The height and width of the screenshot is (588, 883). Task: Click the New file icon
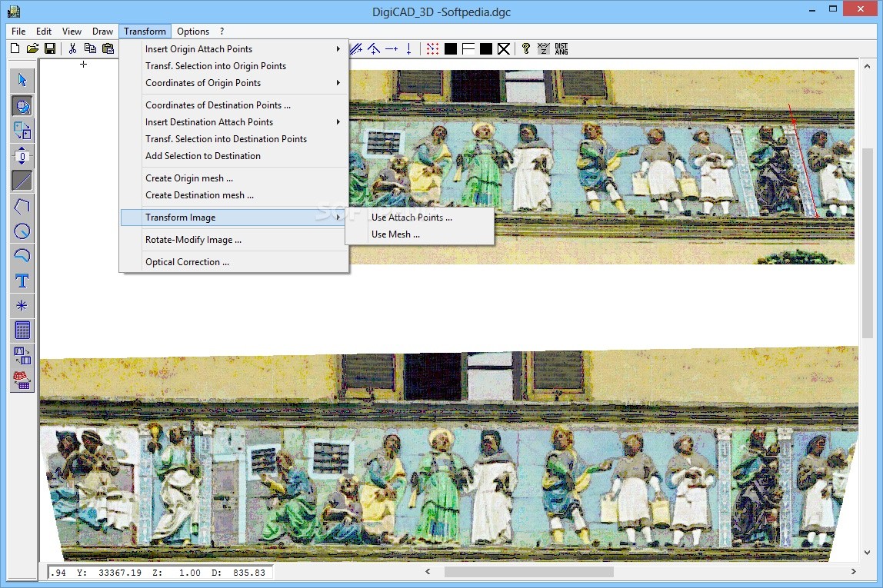tap(15, 49)
